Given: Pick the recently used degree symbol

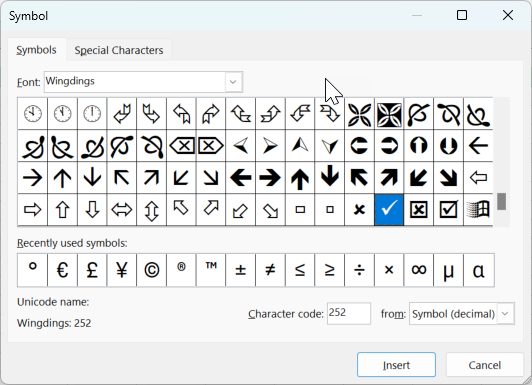Looking at the screenshot, I should pyautogui.click(x=32, y=270).
